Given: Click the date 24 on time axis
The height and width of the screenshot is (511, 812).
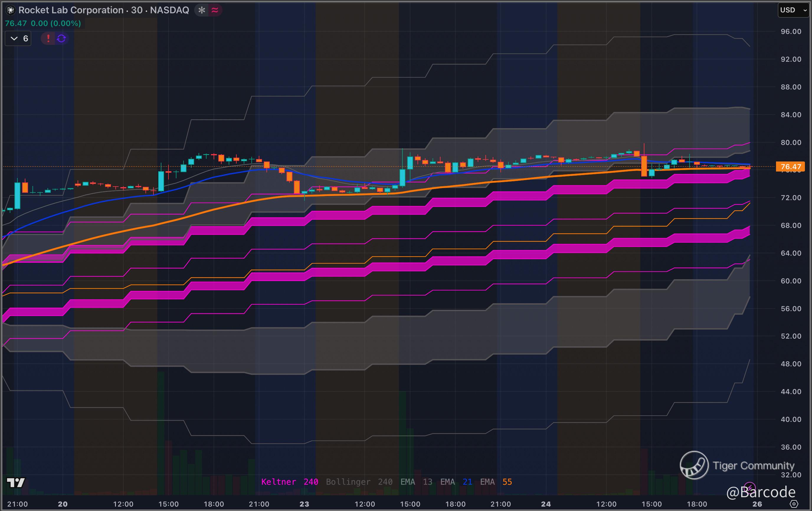Looking at the screenshot, I should pyautogui.click(x=546, y=504).
